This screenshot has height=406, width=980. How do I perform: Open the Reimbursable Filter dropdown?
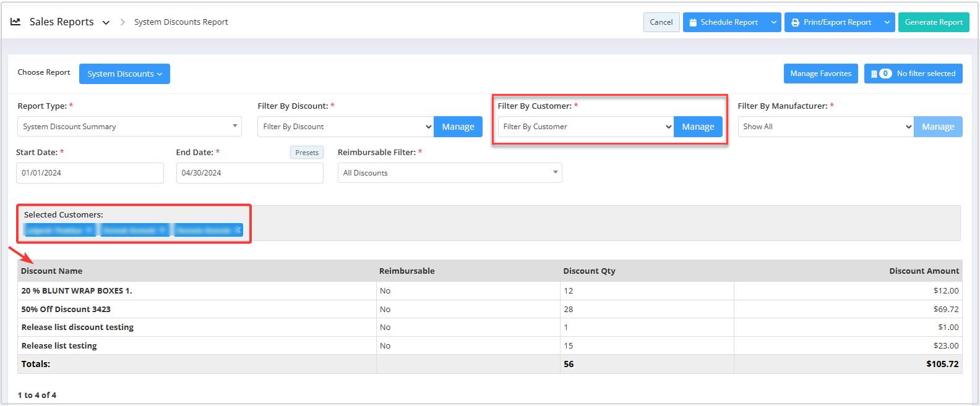click(449, 173)
